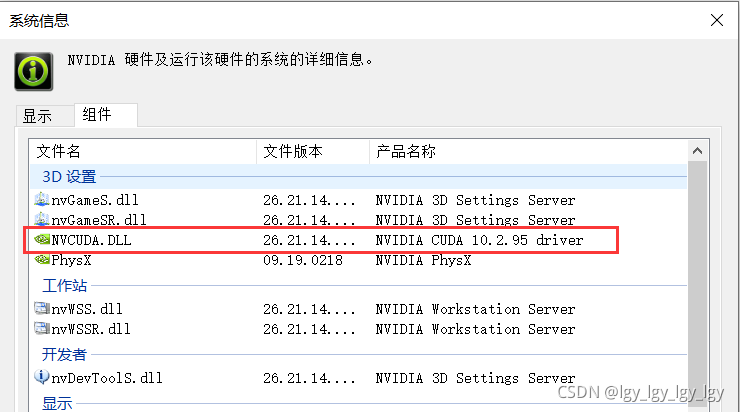
Task: Select the PhysX file name
Action: tap(71, 260)
